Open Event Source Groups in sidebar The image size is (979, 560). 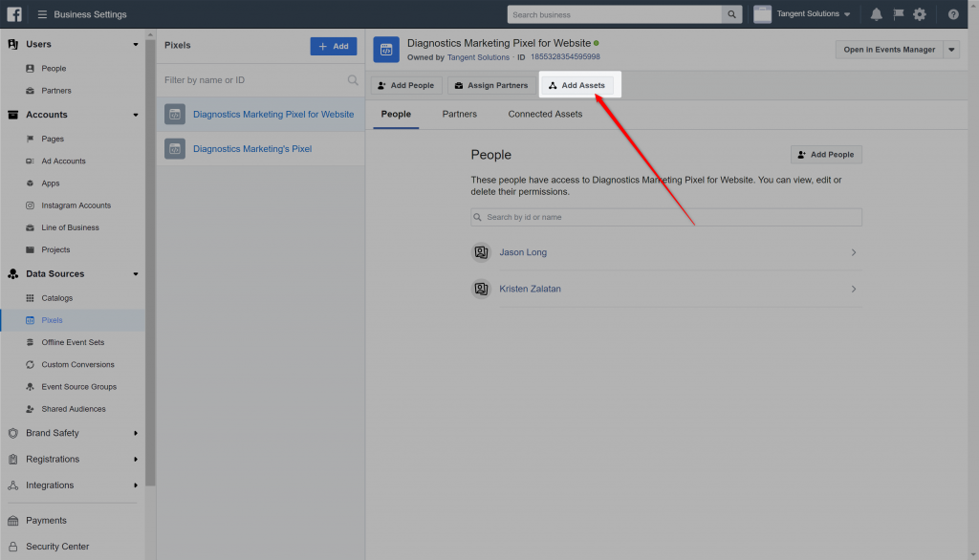tap(79, 387)
